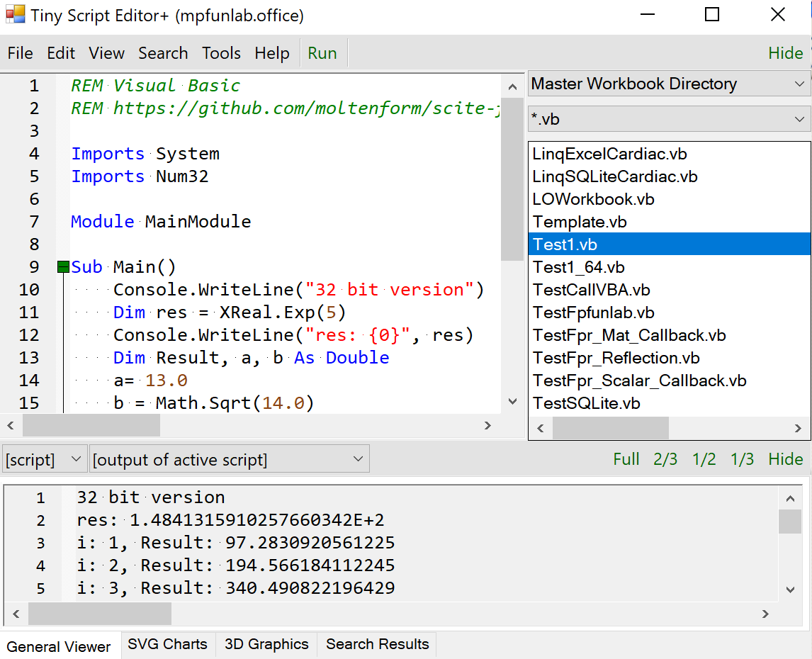This screenshot has width=812, height=659.
Task: Open the Tools menu
Action: pos(221,53)
